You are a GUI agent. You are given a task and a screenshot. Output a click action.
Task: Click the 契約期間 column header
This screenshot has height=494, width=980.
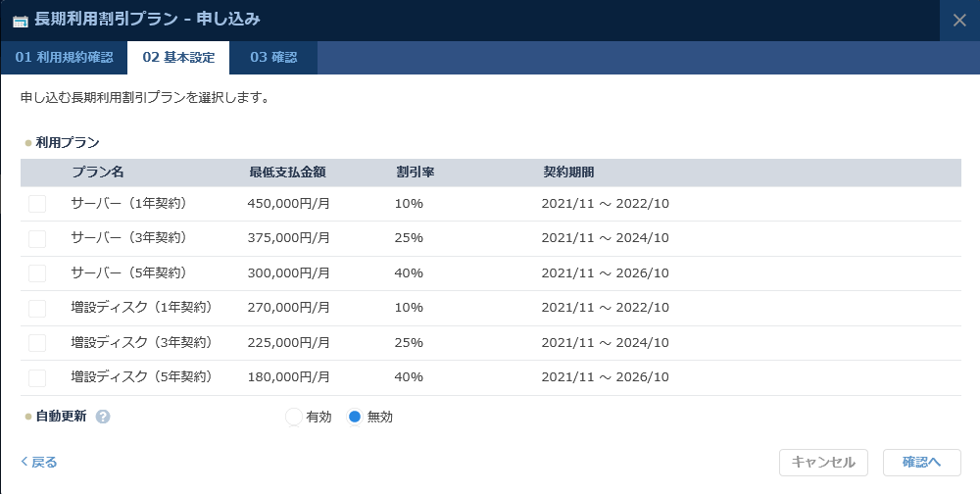click(568, 173)
